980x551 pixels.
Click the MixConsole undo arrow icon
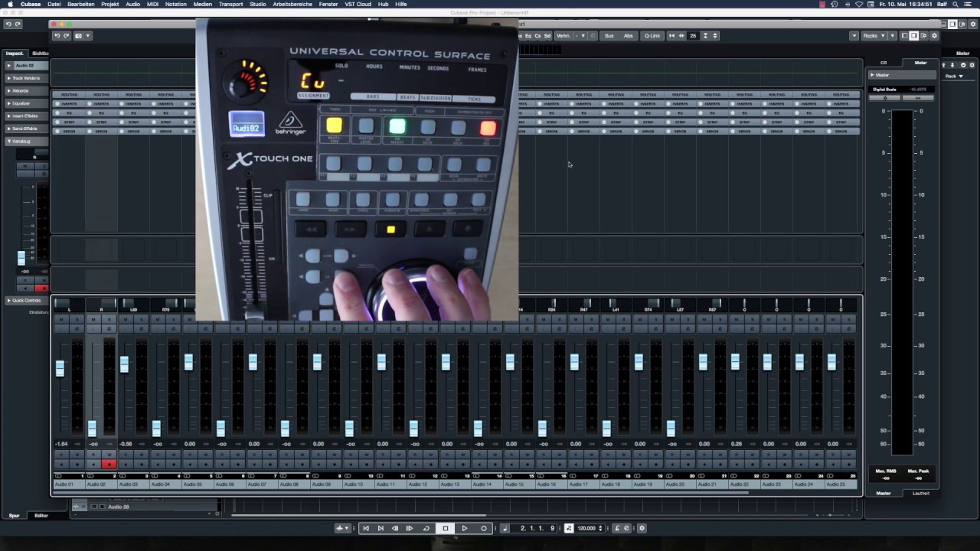tap(57, 36)
